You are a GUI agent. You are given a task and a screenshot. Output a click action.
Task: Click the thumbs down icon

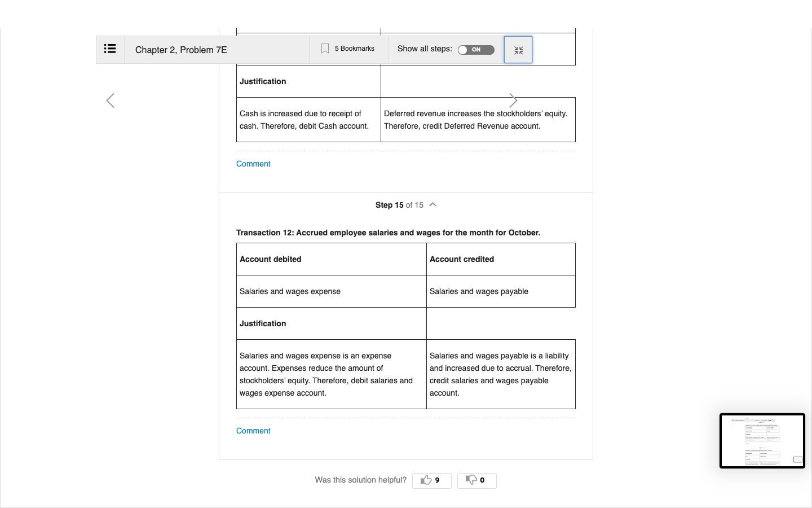pos(471,480)
